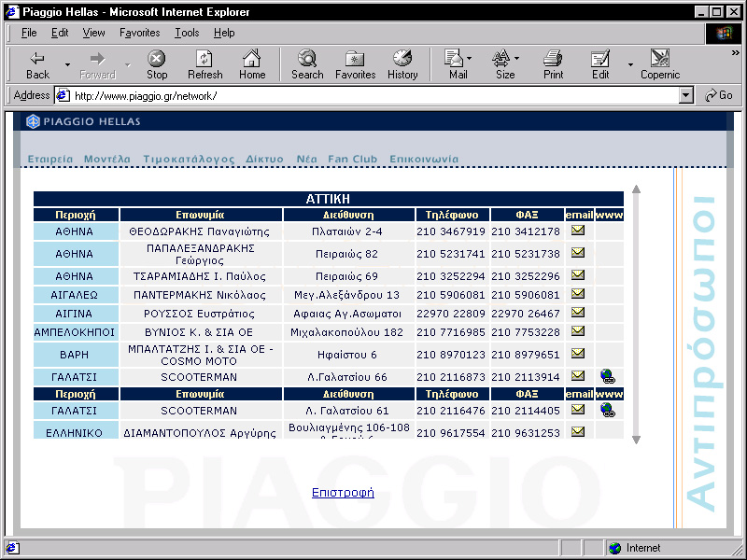Open the Forward button history dropdown
Image resolution: width=747 pixels, height=560 pixels.
(x=128, y=64)
